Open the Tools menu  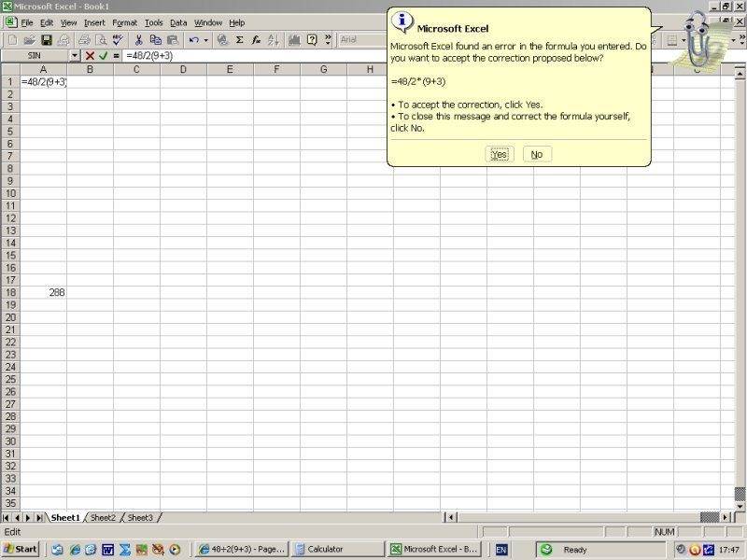pos(154,22)
